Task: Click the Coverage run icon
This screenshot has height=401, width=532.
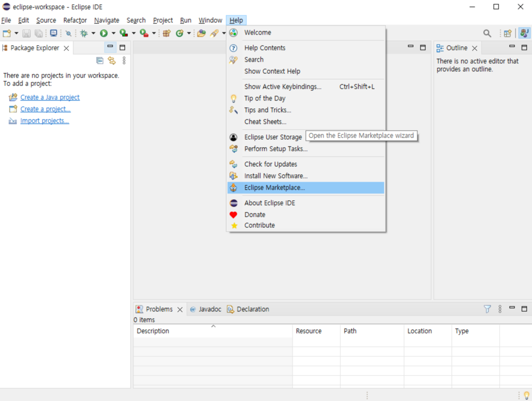Action: (x=124, y=33)
